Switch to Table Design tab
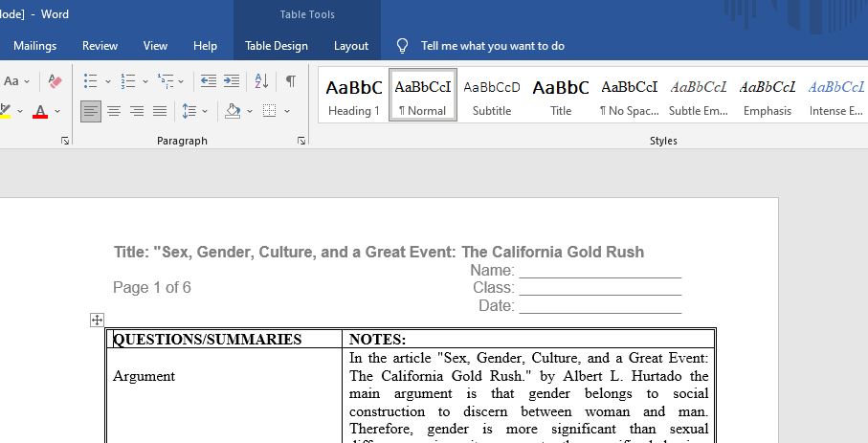This screenshot has width=868, height=443. click(x=277, y=46)
